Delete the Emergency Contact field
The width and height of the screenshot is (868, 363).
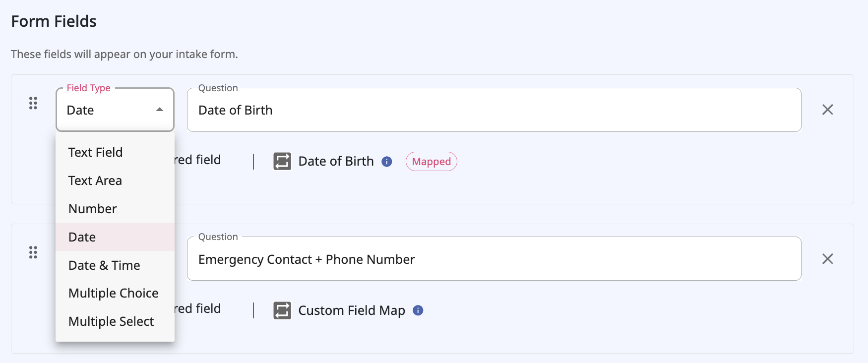(x=828, y=258)
